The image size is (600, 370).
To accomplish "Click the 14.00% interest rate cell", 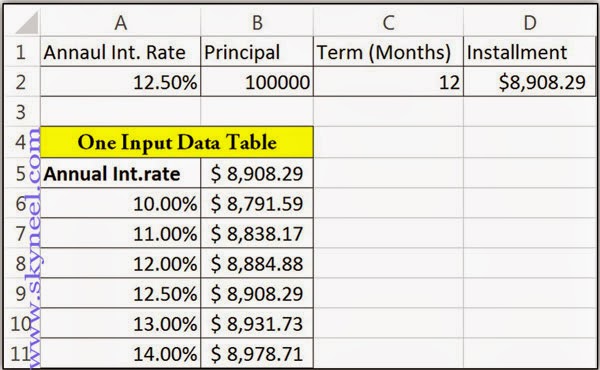I will (x=120, y=353).
